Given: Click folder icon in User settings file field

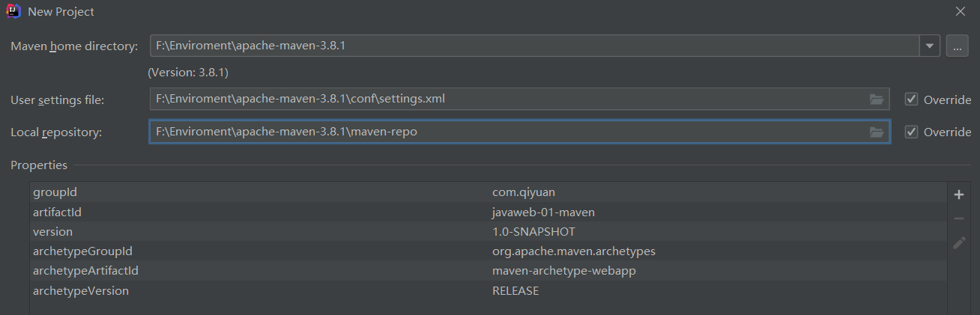Looking at the screenshot, I should pos(877,100).
